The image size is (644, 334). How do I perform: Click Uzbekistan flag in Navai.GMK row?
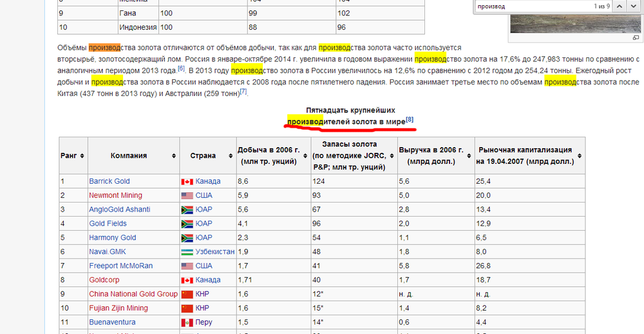click(x=187, y=252)
